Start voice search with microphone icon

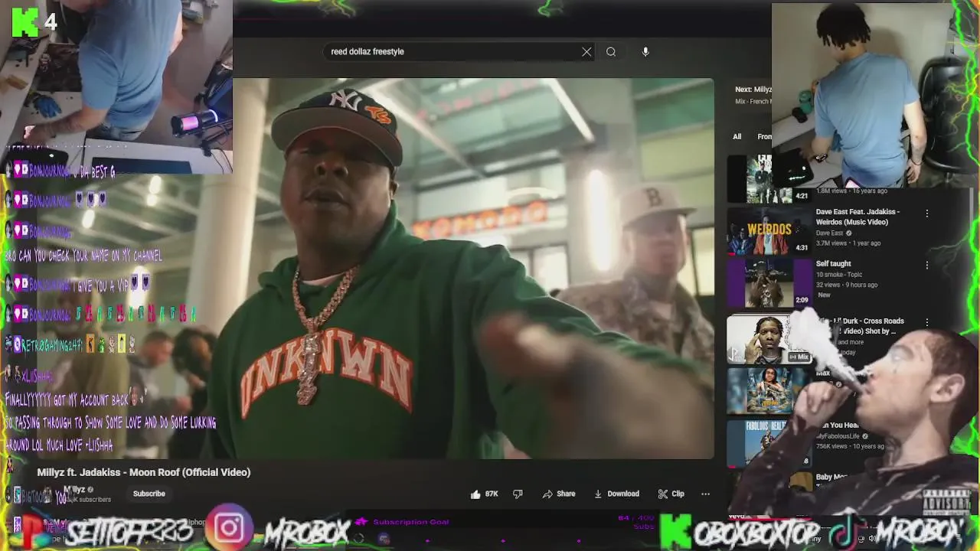[645, 51]
